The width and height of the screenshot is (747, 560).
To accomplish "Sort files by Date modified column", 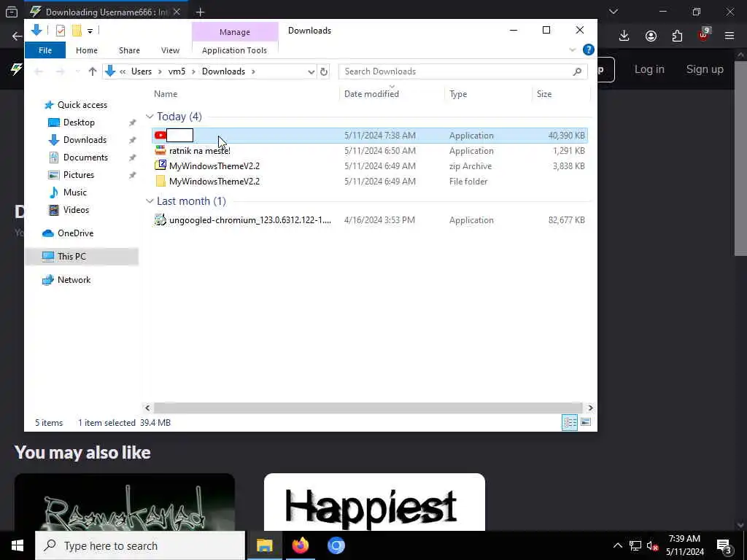I will (x=371, y=94).
